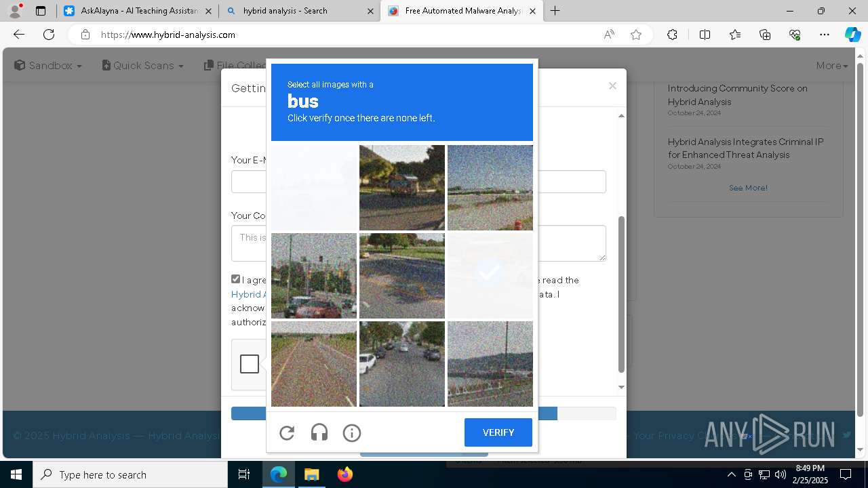Open the File Collections menu
Viewport: 868px width, 488px height.
pos(235,65)
